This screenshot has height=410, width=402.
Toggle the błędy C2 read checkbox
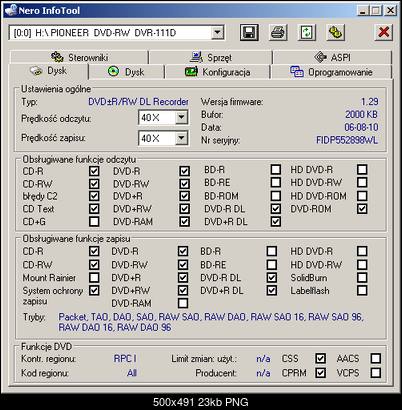point(94,196)
